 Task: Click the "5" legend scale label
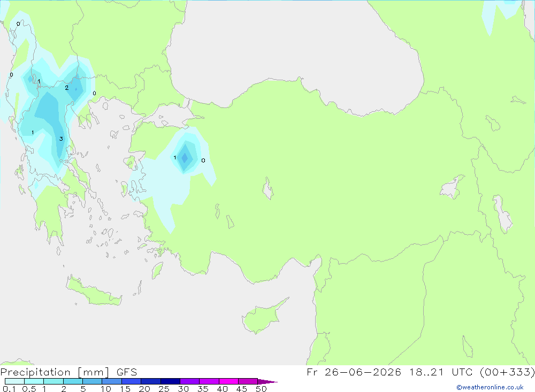[83, 389]
